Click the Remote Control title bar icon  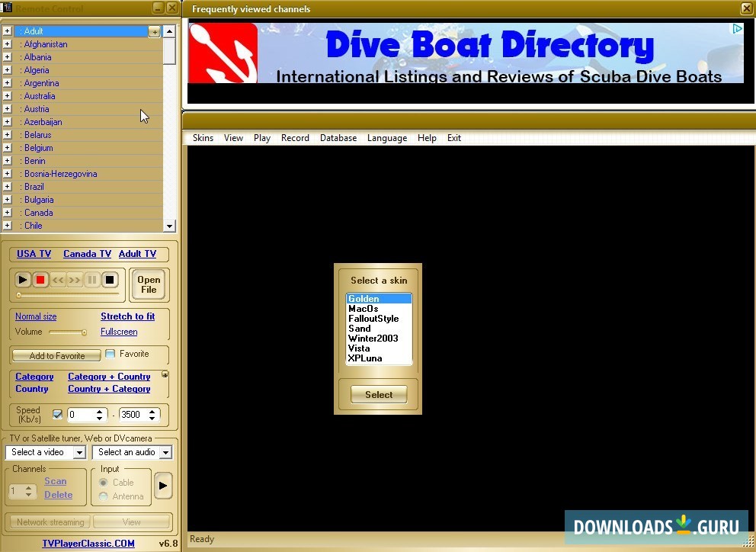[x=6, y=7]
